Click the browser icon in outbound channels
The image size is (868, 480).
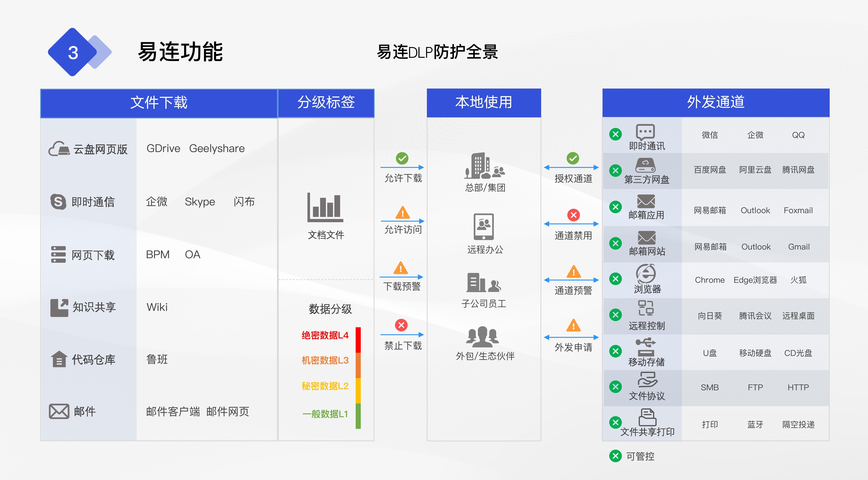pyautogui.click(x=646, y=274)
